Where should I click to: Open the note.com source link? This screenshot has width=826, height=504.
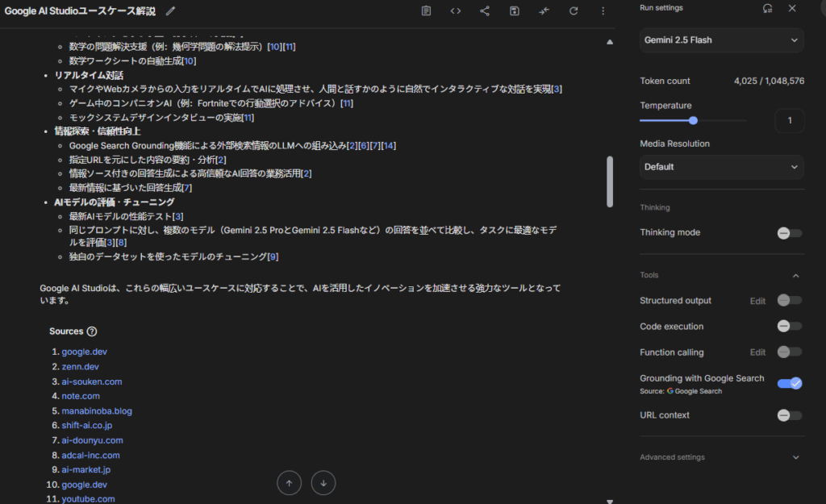(81, 396)
